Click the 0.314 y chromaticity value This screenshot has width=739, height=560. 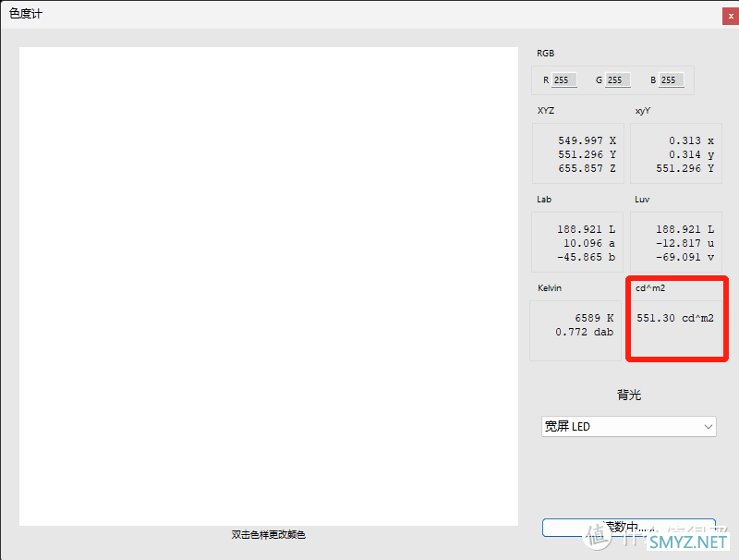691,154
